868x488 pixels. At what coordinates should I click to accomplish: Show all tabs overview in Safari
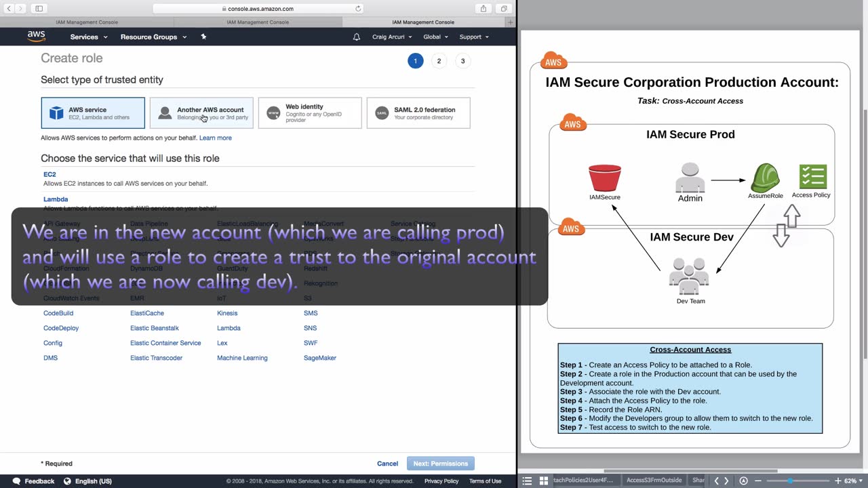pos(504,9)
